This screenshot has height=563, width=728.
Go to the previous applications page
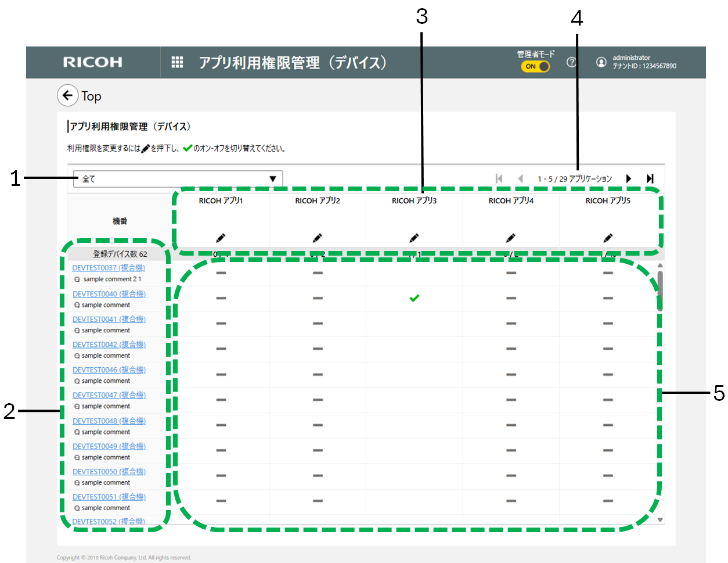tap(520, 179)
